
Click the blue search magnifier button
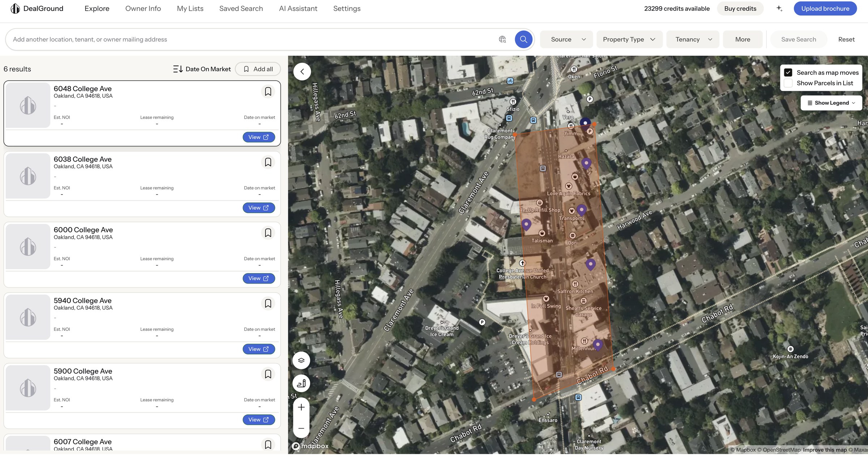coord(523,39)
